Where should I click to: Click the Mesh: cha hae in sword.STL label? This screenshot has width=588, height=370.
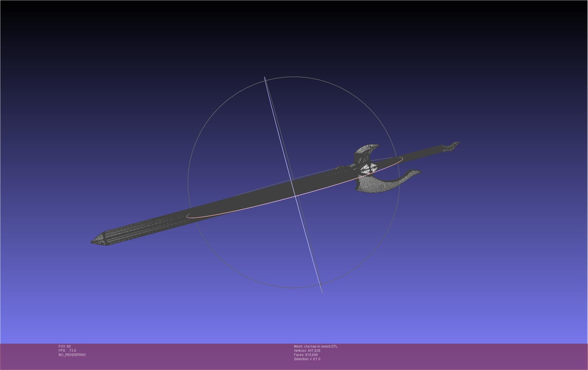point(316,346)
